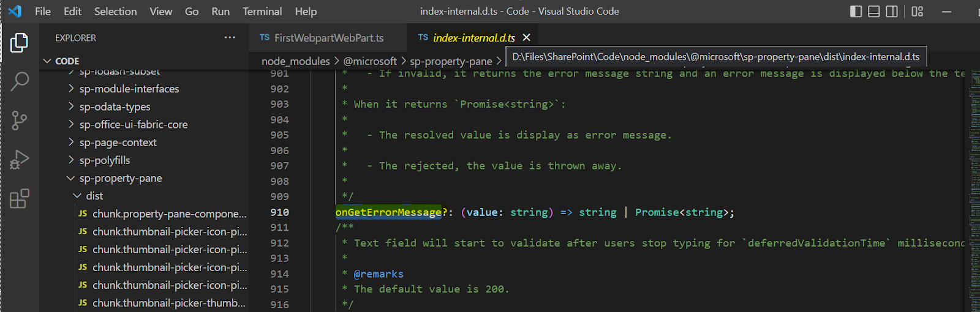Screen dimensions: 980x312
Task: Click EXPLORER panel title
Action: coord(75,38)
